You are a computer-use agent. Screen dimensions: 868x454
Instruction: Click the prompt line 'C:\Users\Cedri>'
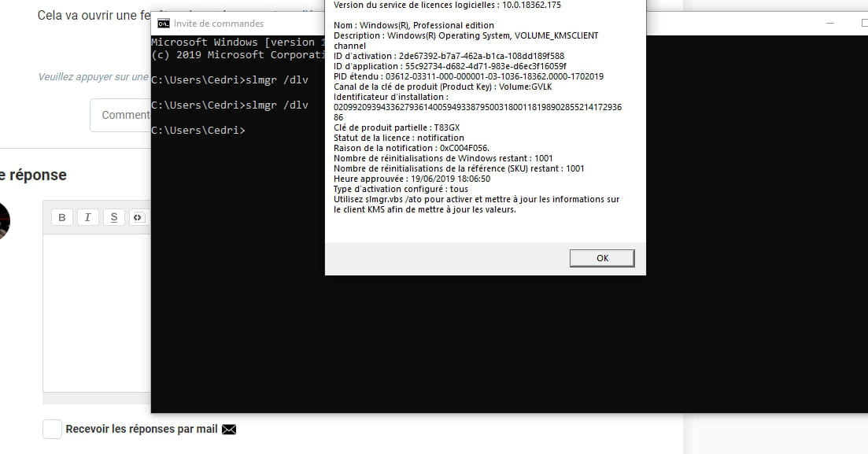198,130
